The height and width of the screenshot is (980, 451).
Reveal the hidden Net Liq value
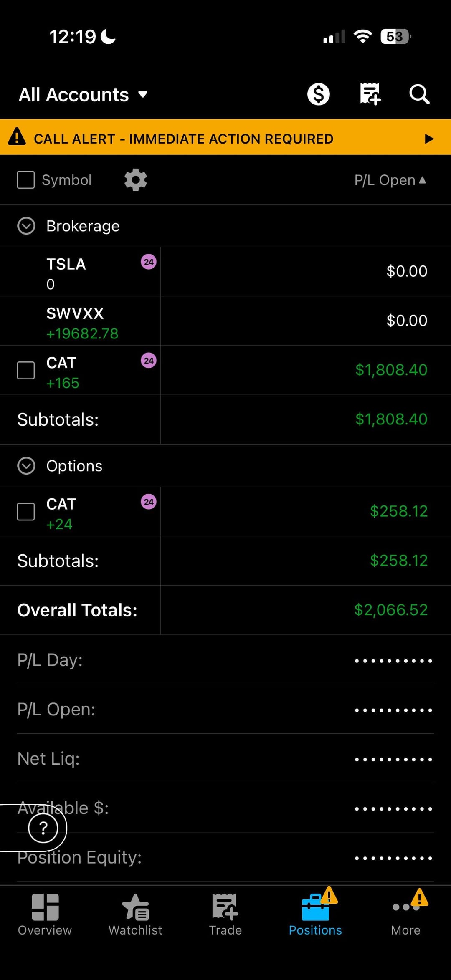[393, 759]
